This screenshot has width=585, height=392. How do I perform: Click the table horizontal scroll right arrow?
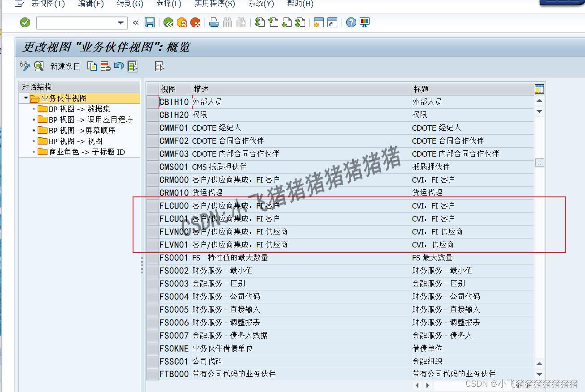coord(428,385)
